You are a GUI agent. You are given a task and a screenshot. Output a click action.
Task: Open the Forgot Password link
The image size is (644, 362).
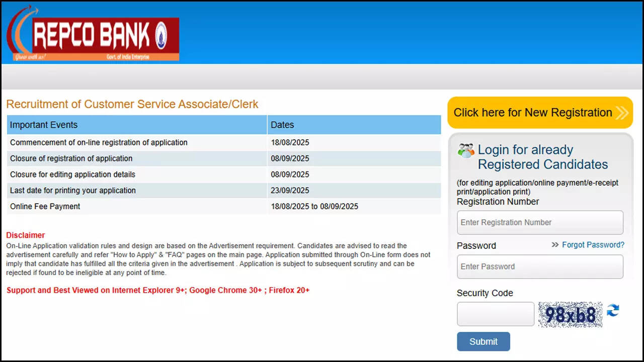[593, 245]
